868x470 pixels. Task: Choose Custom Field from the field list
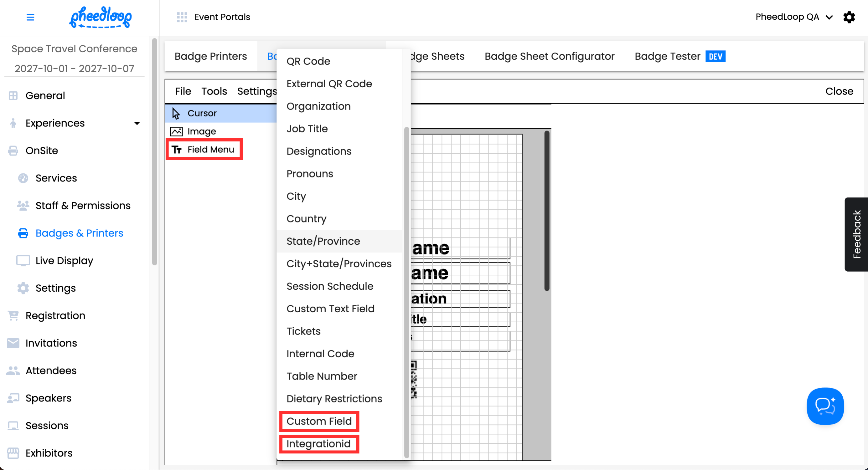319,421
